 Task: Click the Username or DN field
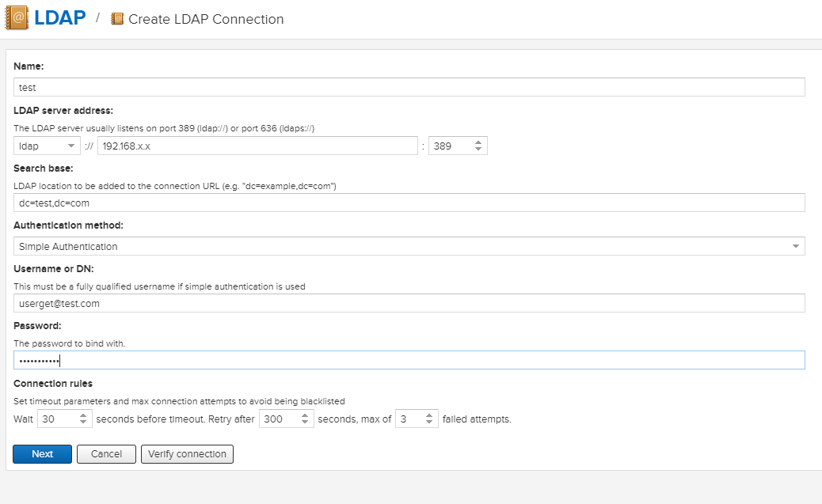coord(409,303)
